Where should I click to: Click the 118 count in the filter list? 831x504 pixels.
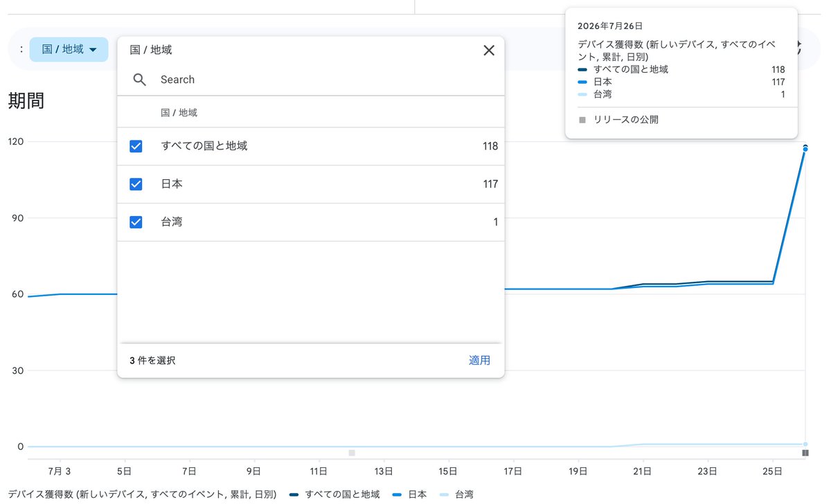(490, 146)
